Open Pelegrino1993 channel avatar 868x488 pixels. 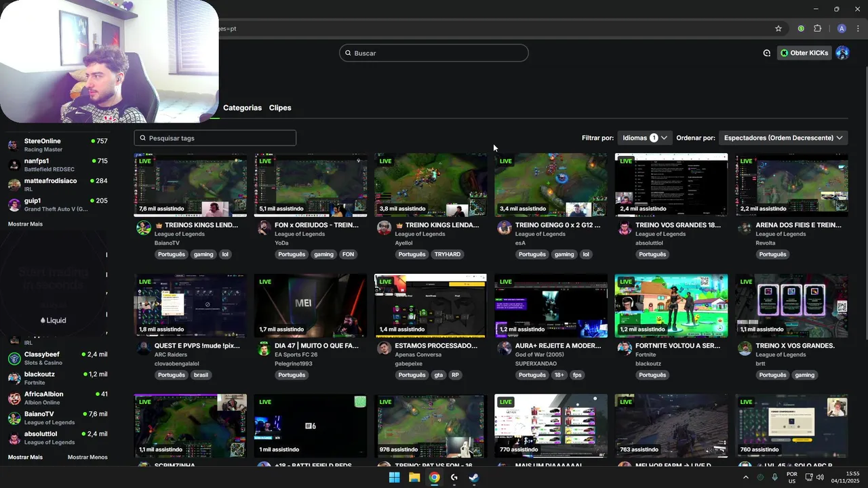(x=264, y=348)
